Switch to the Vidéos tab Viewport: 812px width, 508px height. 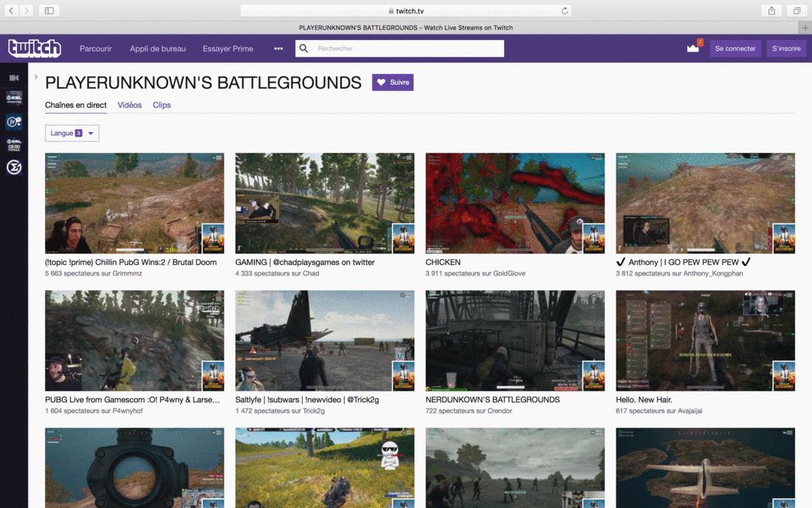click(129, 105)
